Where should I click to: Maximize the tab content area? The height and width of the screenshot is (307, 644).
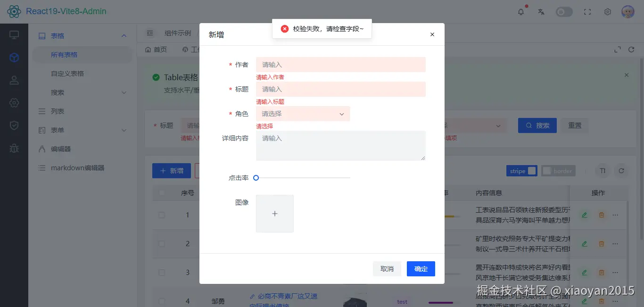pos(618,50)
